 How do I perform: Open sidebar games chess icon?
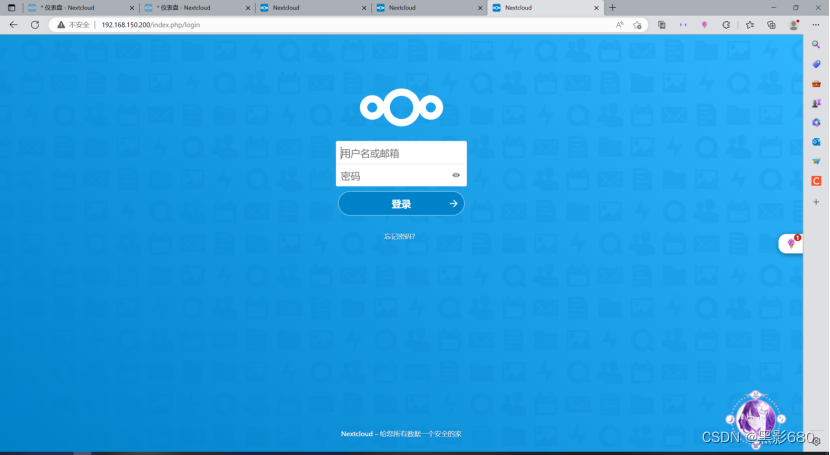816,103
